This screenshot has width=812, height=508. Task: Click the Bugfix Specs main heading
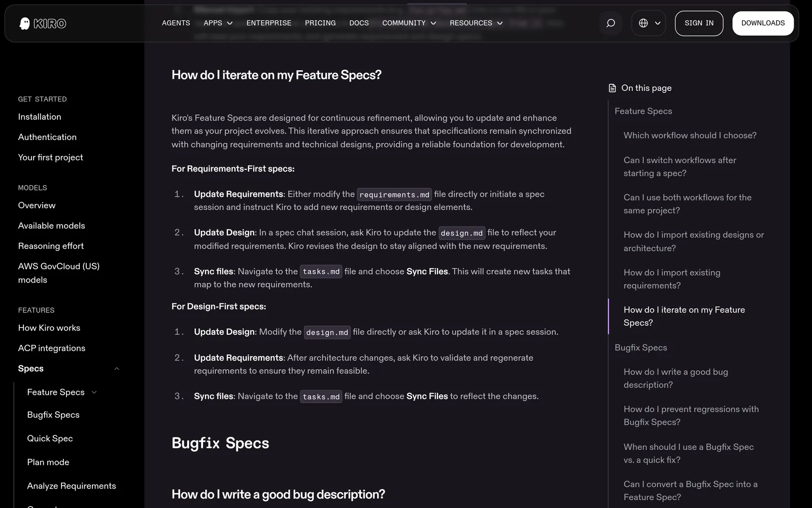pos(220,443)
